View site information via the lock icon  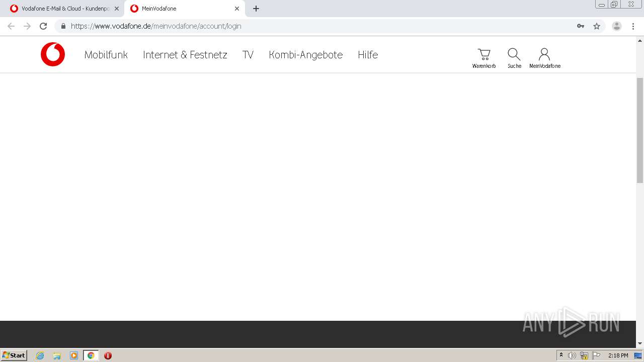coord(63,26)
